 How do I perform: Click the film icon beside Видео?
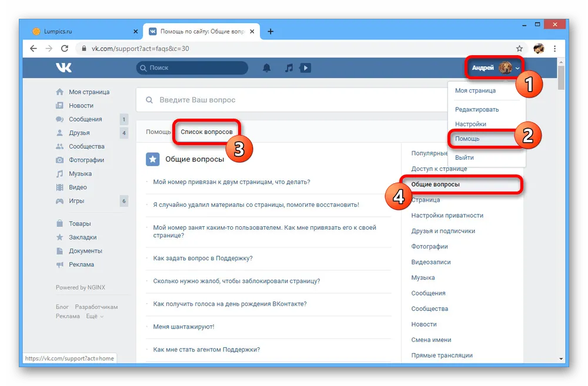point(59,187)
